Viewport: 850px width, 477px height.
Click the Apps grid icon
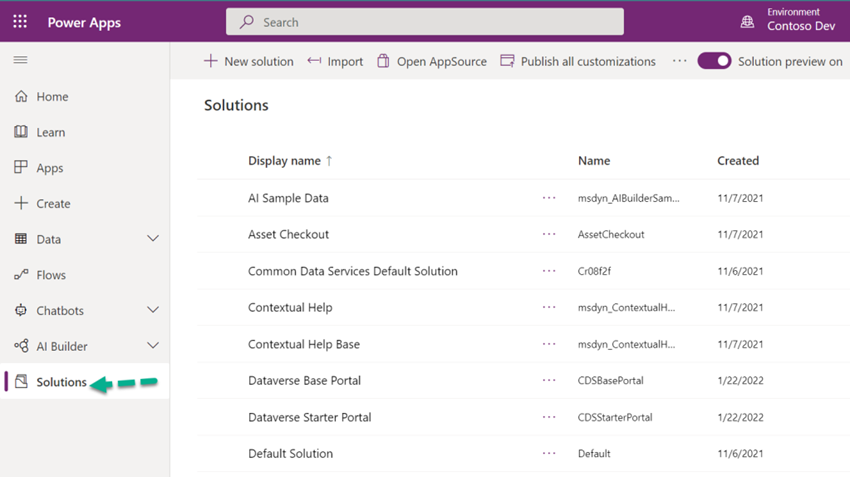pyautogui.click(x=21, y=167)
